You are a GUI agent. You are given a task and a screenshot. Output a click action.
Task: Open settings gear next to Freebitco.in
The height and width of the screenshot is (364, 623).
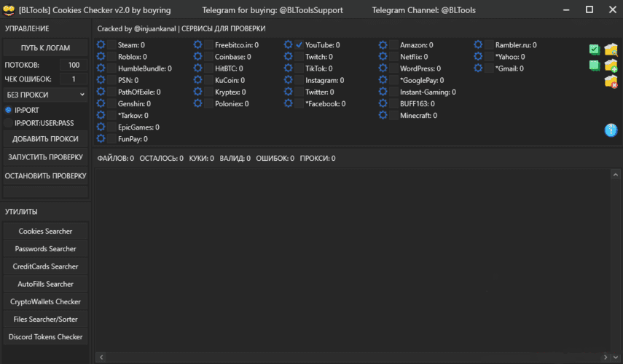point(198,45)
